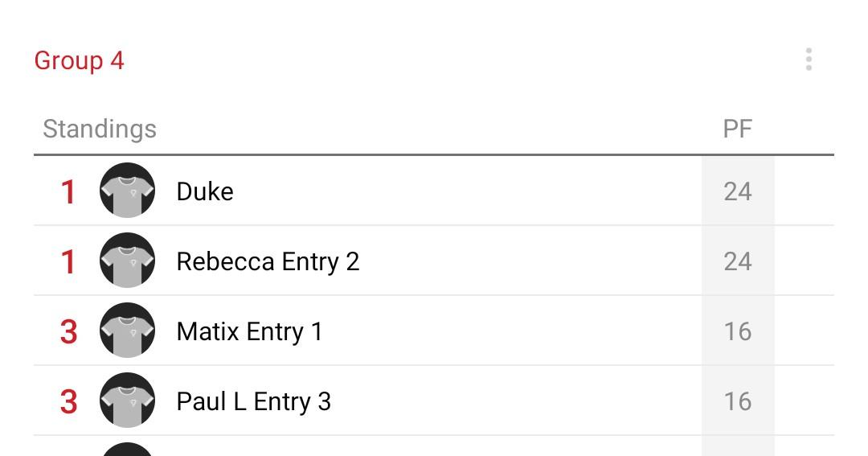Click Duke's jersey avatar icon
Image resolution: width=868 pixels, height=456 pixels.
click(x=127, y=191)
